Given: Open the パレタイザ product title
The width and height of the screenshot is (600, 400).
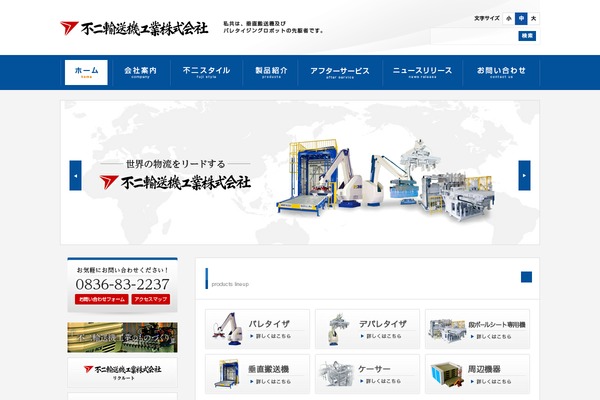Looking at the screenshot, I should click(x=269, y=324).
